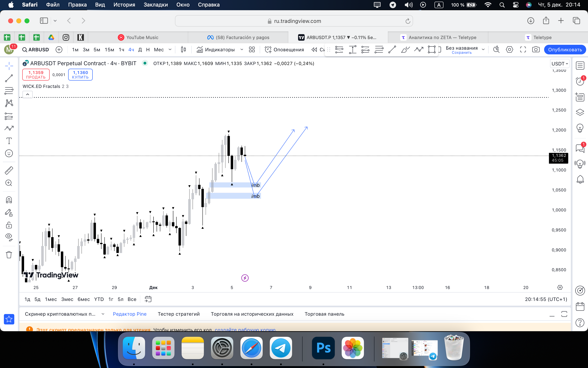This screenshot has width=588, height=368.
Task: Collapse the indicator legend chevron
Action: tap(28, 94)
